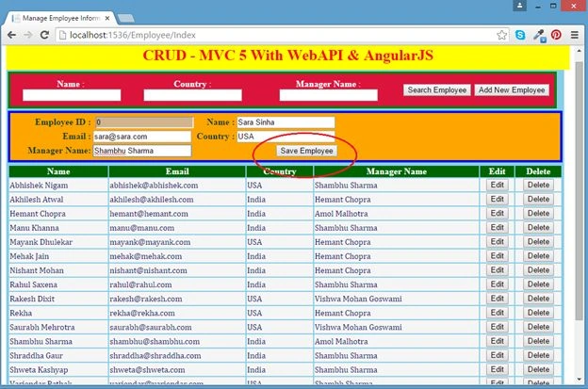Edit the Abhishek Nigam row
This screenshot has height=389, width=588.
[x=498, y=186]
